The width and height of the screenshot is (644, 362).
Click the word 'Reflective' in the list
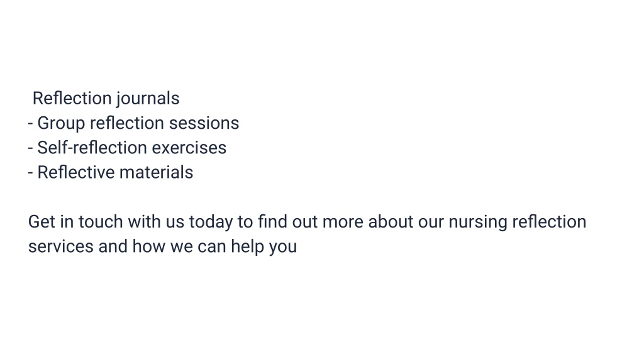[x=76, y=173]
